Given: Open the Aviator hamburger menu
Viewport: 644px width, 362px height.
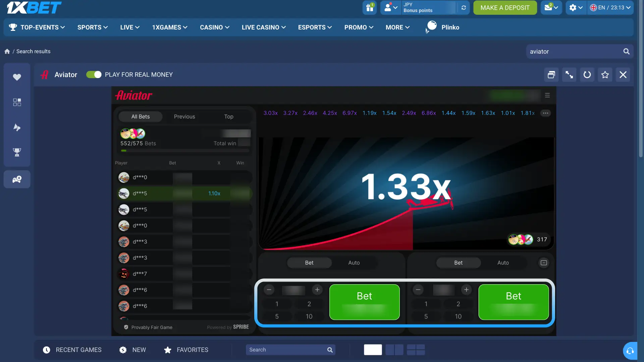Looking at the screenshot, I should [x=547, y=96].
